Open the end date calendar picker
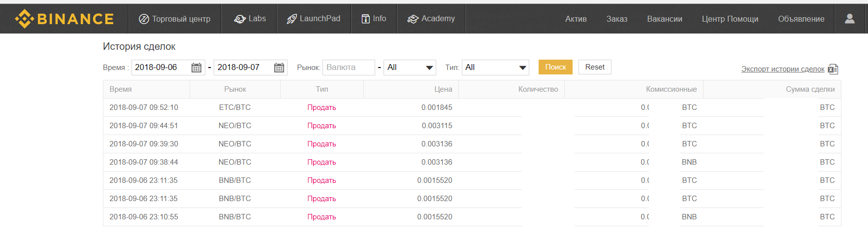This screenshot has height=243, width=868. (279, 68)
